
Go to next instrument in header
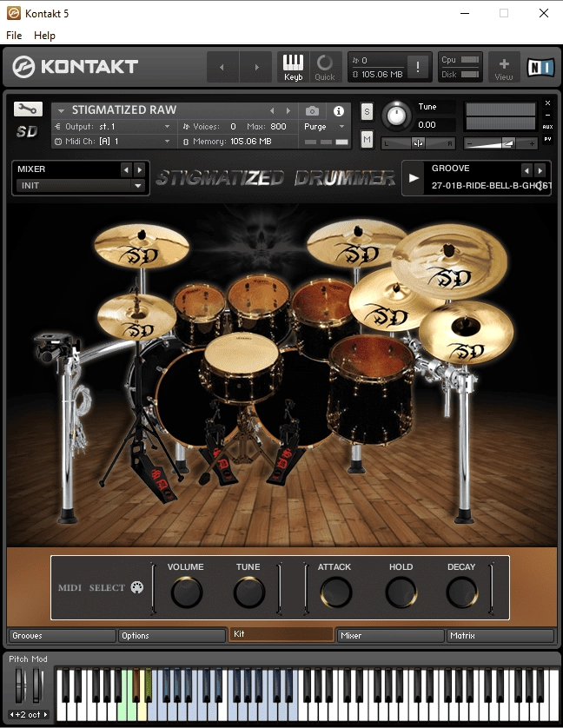point(256,67)
